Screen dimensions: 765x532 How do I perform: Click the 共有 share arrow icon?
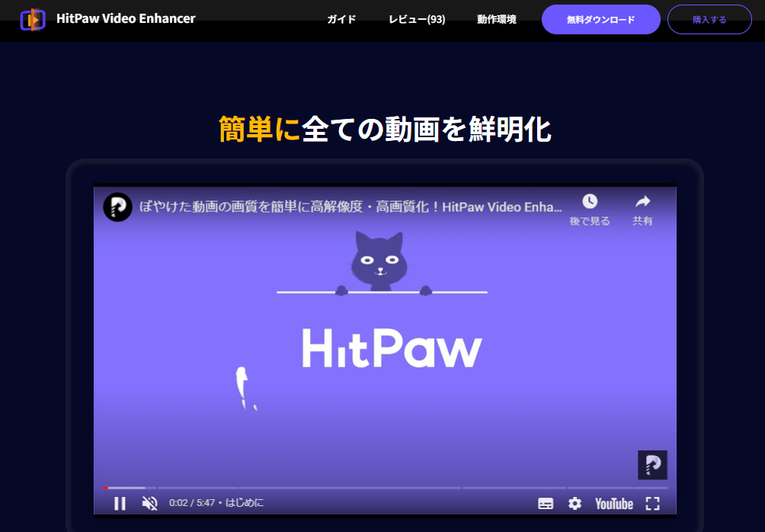click(642, 201)
